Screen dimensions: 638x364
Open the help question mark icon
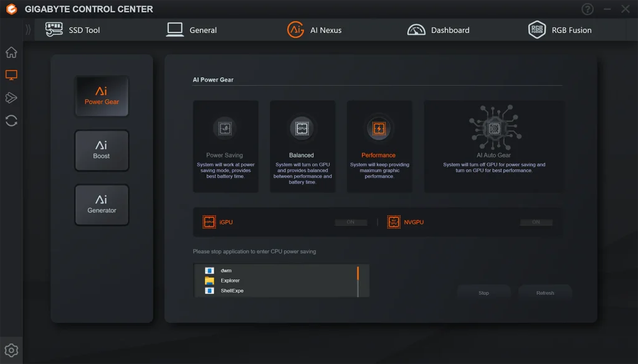tap(587, 9)
